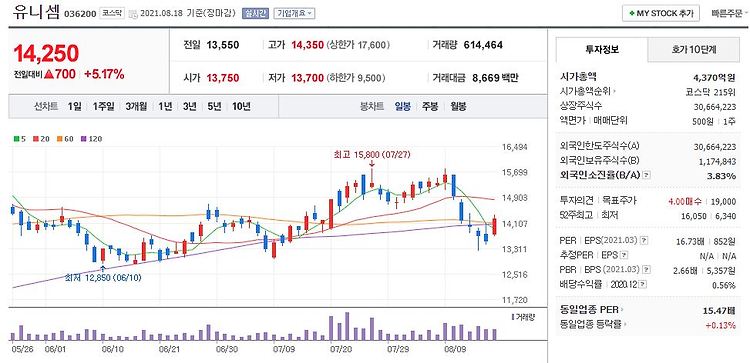Image resolution: width=750 pixels, height=363 pixels.
Task: Click the stock code 036200
Action: coord(80,14)
